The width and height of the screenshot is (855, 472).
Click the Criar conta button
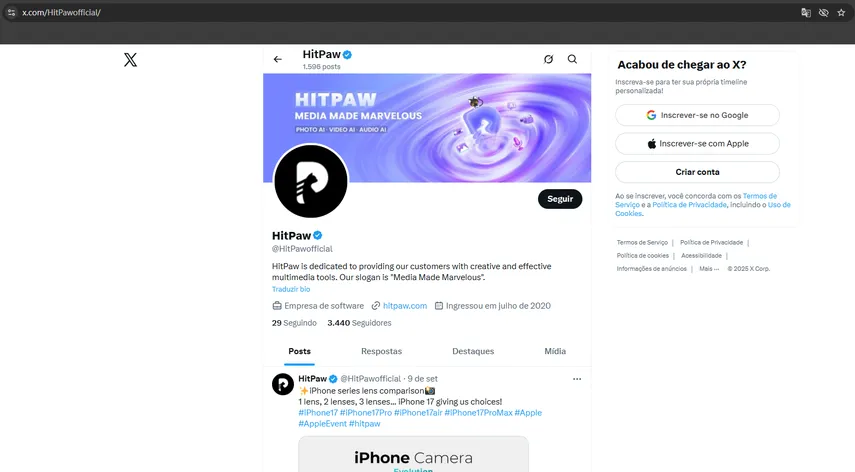click(x=697, y=172)
